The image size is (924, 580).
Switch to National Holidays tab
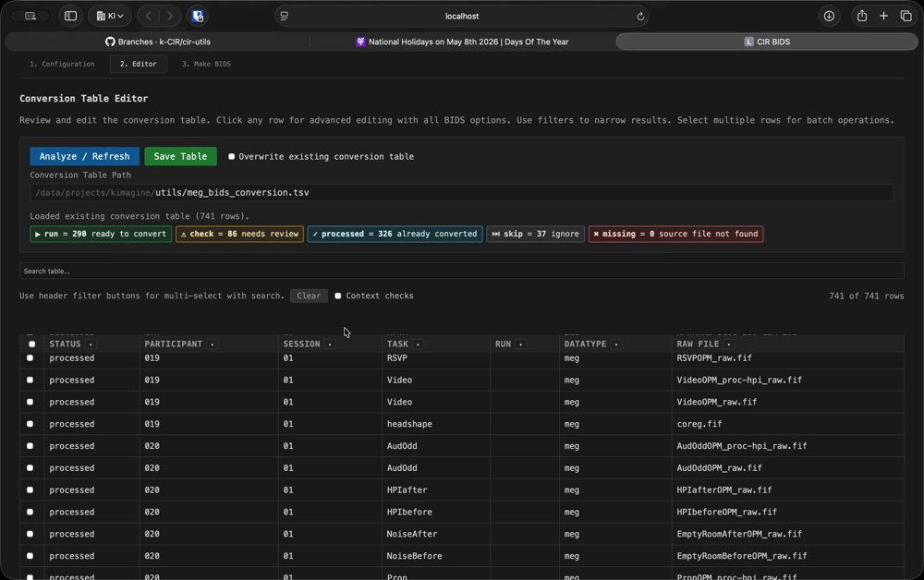(x=462, y=42)
